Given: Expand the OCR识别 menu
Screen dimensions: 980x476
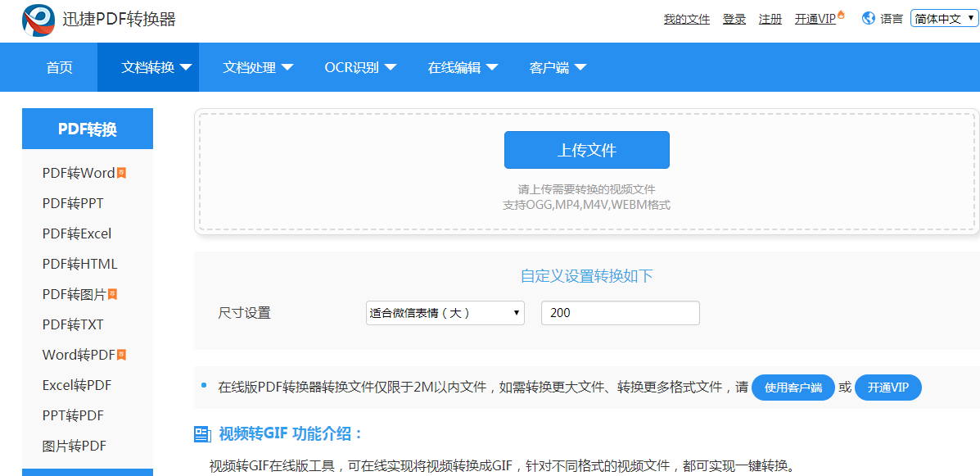Looking at the screenshot, I should click(360, 67).
